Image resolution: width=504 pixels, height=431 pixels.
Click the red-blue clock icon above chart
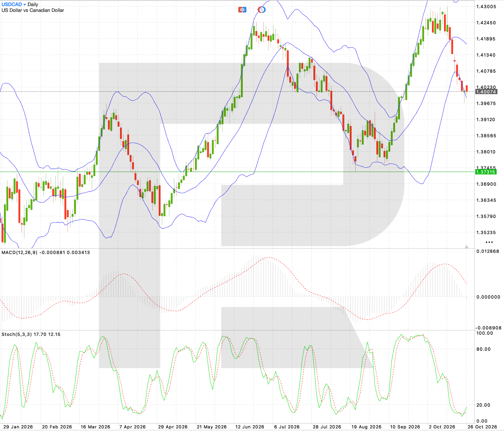coord(261,10)
